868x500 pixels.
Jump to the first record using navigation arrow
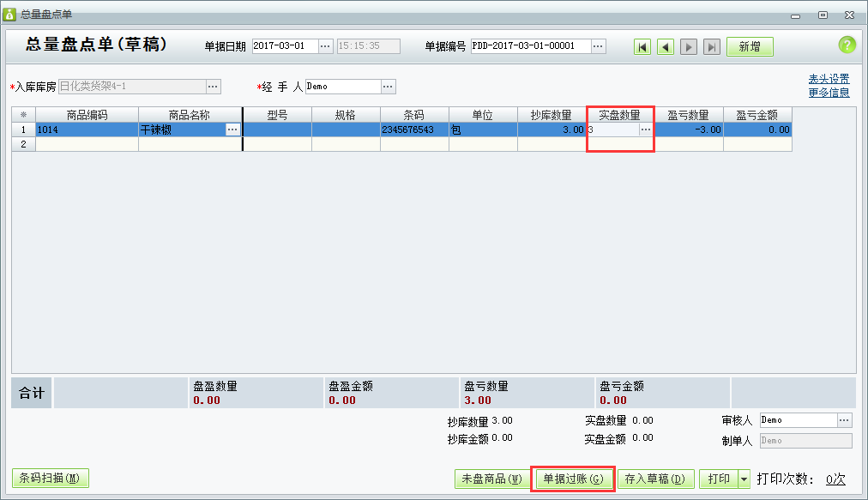(642, 46)
